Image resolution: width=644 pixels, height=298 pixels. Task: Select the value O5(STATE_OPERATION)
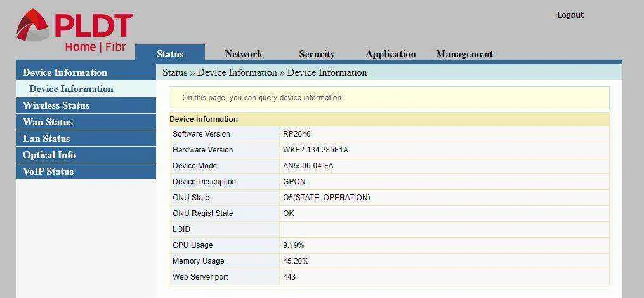[327, 198]
